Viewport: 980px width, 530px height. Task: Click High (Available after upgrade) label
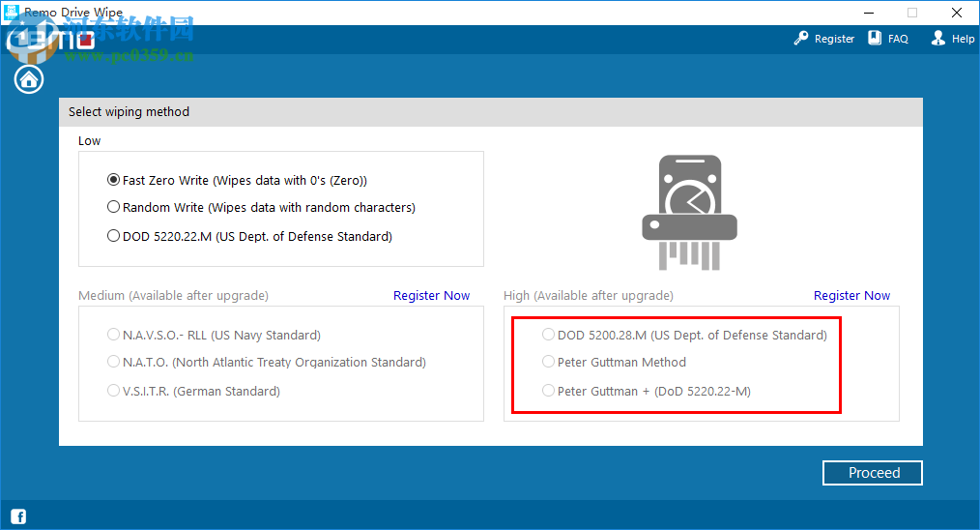[x=589, y=295]
